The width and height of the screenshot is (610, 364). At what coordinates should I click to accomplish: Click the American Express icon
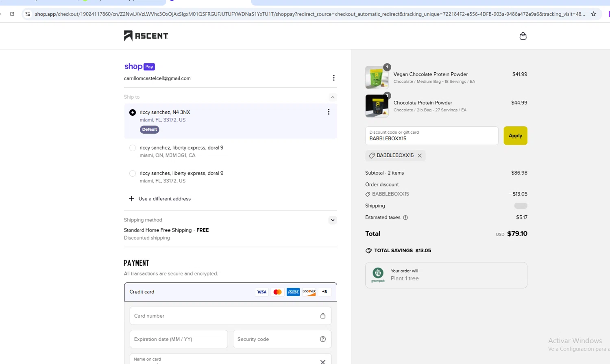293,292
